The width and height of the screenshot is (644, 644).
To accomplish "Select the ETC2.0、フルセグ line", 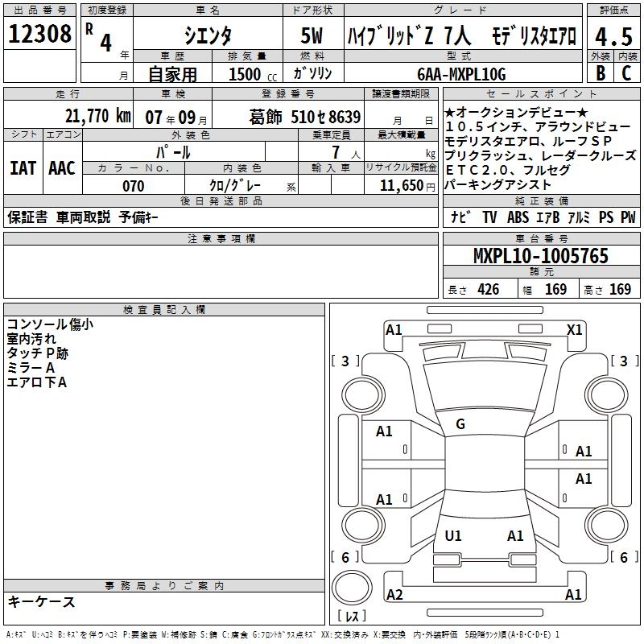I will [x=507, y=170].
